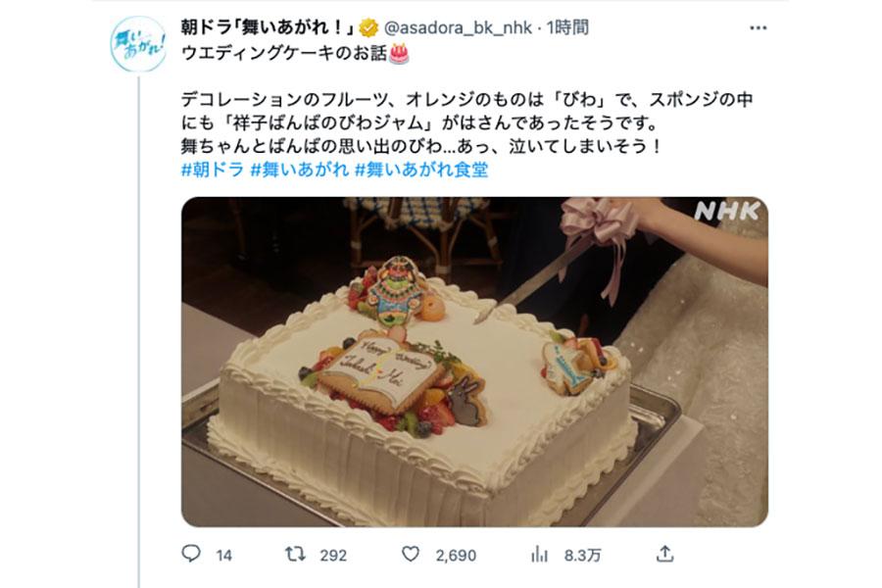Open the #朝ドラ hashtag

[x=213, y=170]
